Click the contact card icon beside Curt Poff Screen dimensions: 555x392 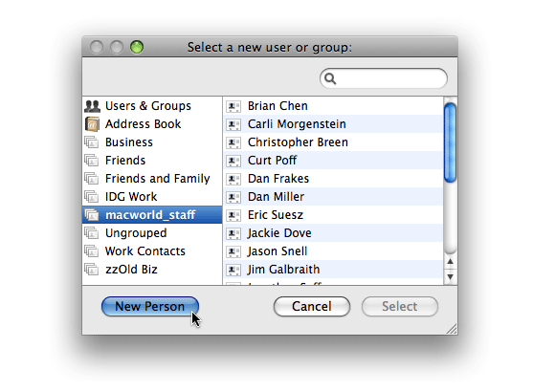233,161
